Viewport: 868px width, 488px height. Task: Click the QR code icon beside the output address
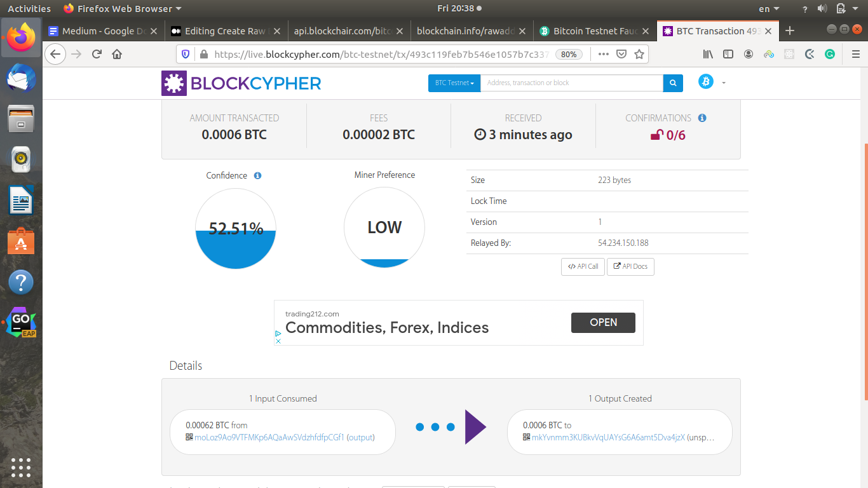[526, 437]
